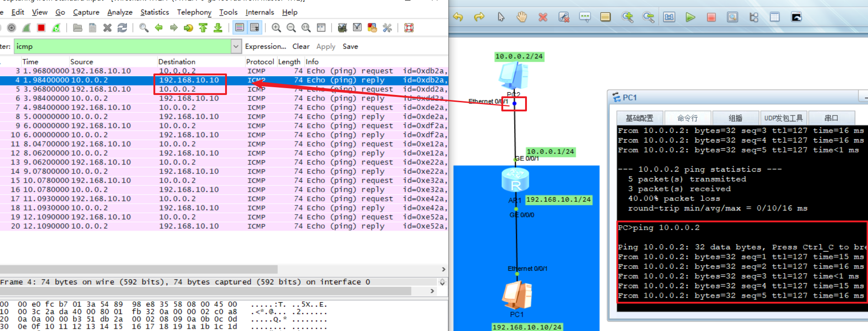The image size is (868, 331).
Task: Click eNSP undo arrow icon
Action: coord(458,17)
